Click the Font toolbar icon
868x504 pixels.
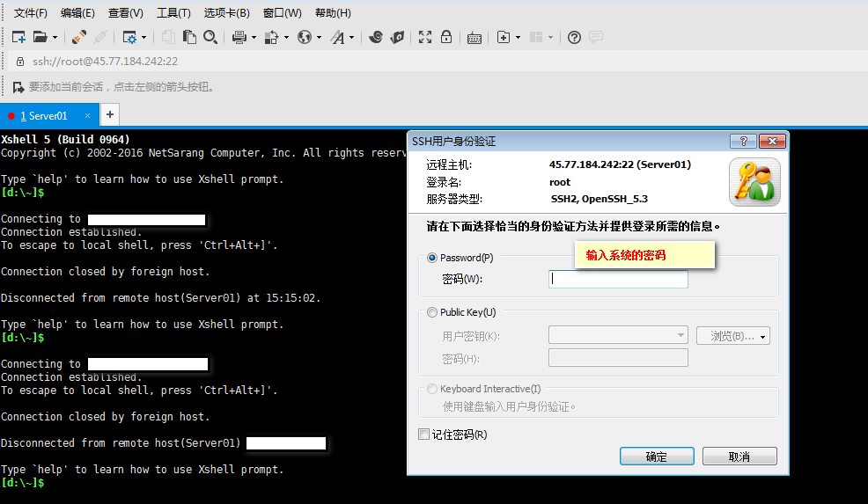pos(337,37)
